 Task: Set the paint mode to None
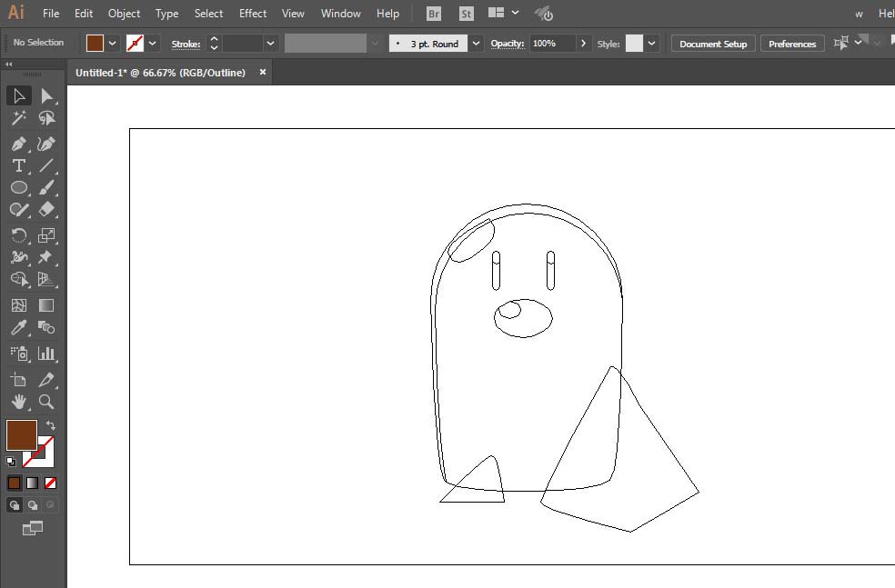51,483
